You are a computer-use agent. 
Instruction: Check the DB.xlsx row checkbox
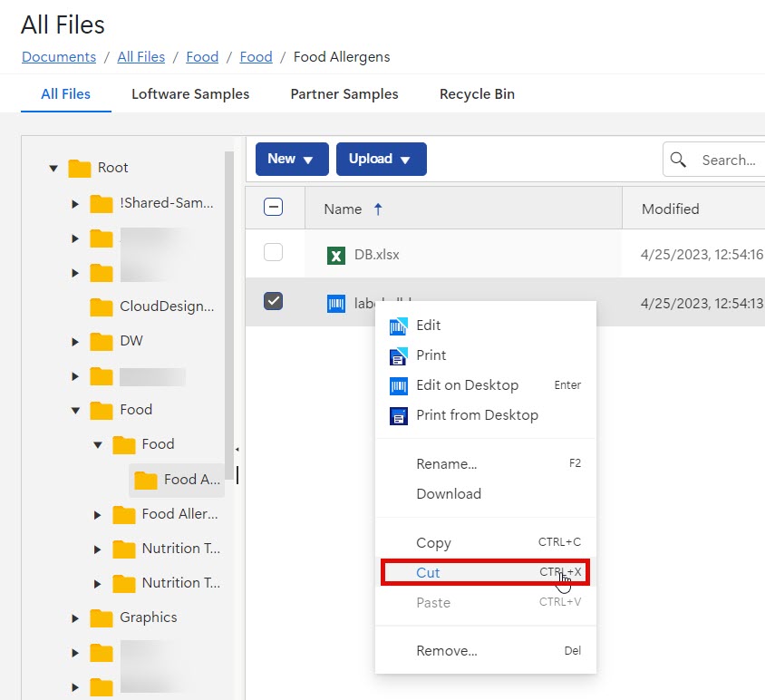(273, 253)
